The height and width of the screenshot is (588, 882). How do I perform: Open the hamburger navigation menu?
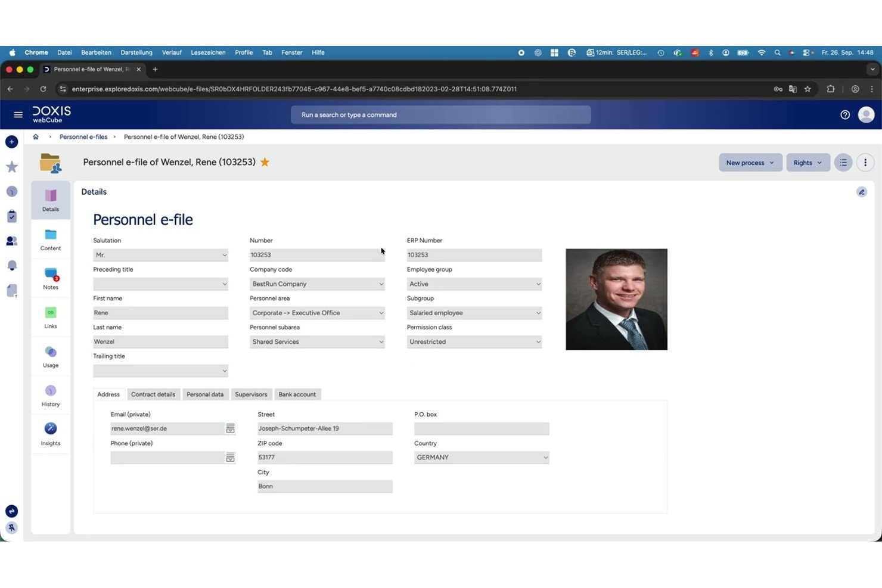click(x=18, y=114)
